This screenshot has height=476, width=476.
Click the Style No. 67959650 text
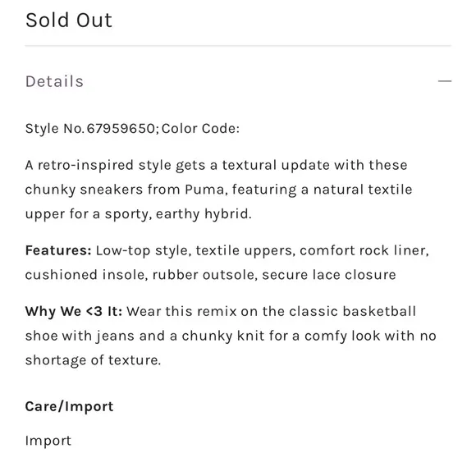[92, 128]
